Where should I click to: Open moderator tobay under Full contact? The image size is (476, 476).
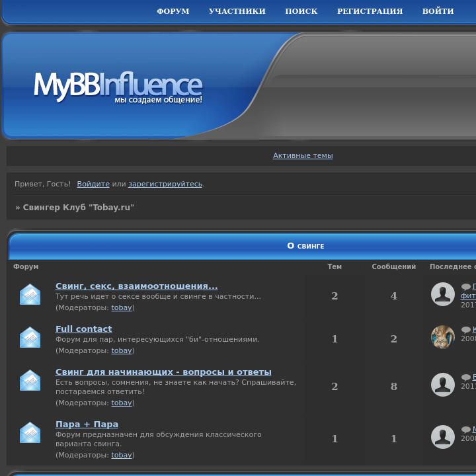point(122,350)
